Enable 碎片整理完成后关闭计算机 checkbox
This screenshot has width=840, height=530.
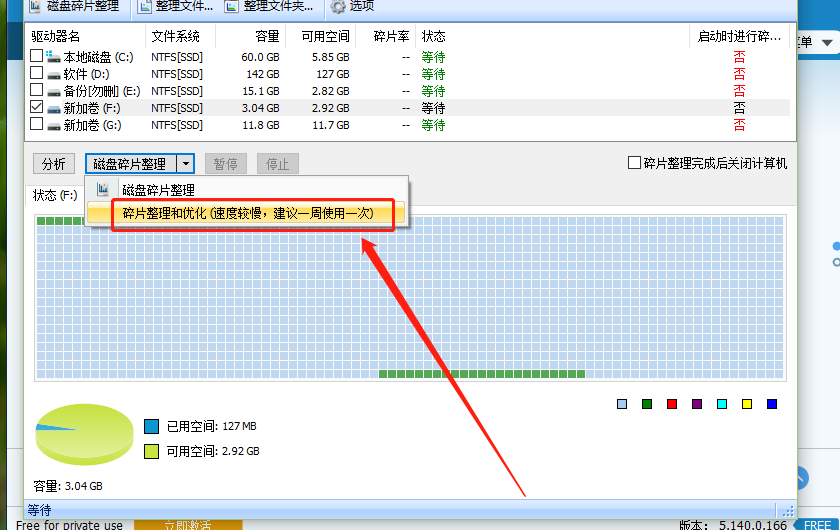pyautogui.click(x=634, y=163)
